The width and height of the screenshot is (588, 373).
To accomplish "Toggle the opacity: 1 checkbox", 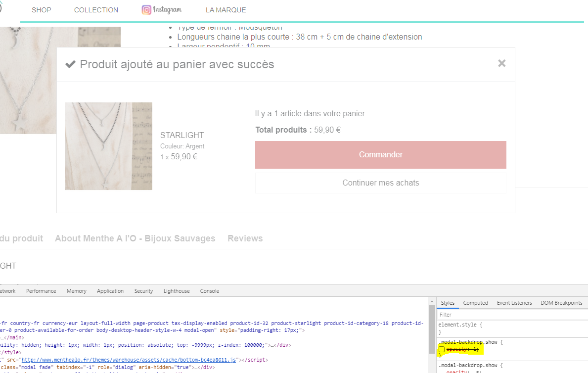I will pyautogui.click(x=442, y=349).
